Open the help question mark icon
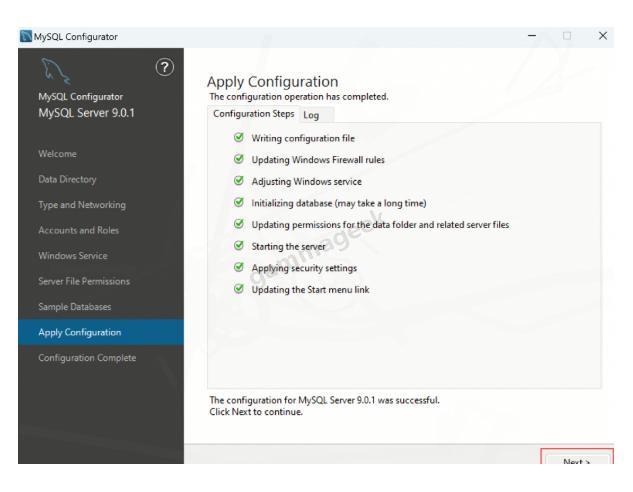633x492 pixels. pyautogui.click(x=165, y=67)
